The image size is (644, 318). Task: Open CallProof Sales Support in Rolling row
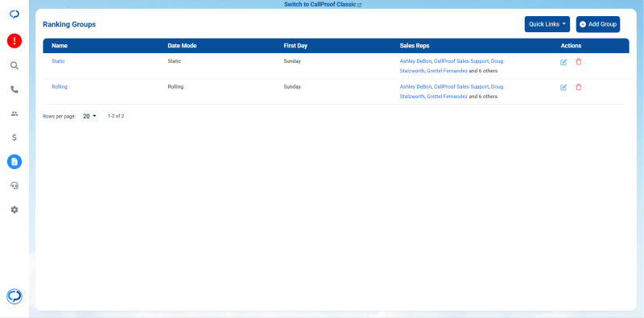(461, 87)
